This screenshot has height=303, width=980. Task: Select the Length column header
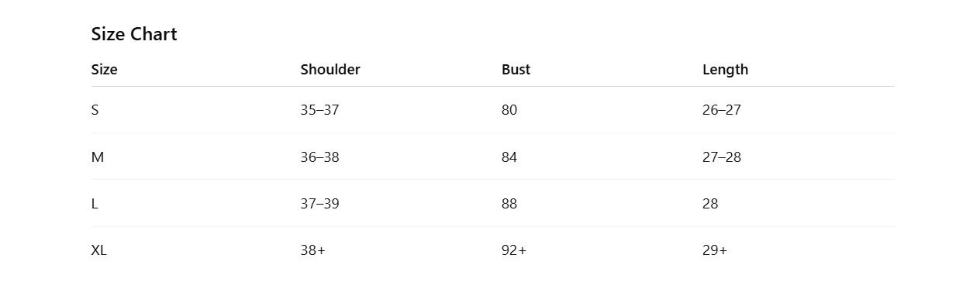726,70
